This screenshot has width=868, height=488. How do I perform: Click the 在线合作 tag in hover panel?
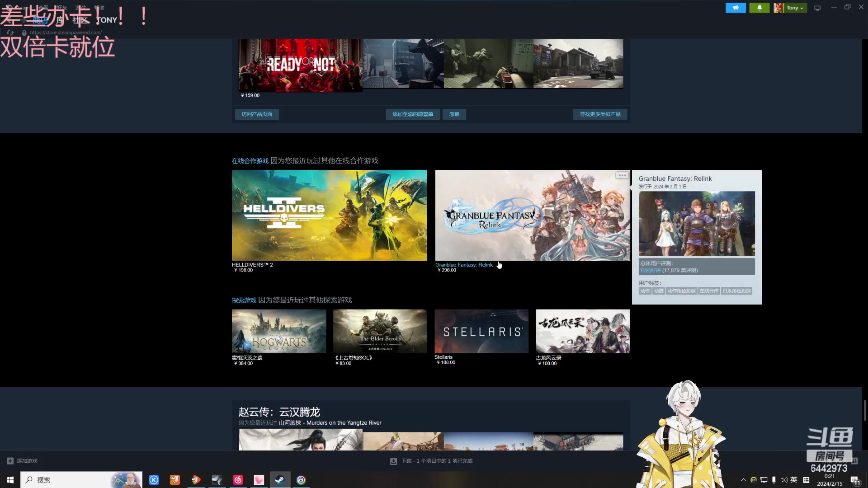coord(708,291)
